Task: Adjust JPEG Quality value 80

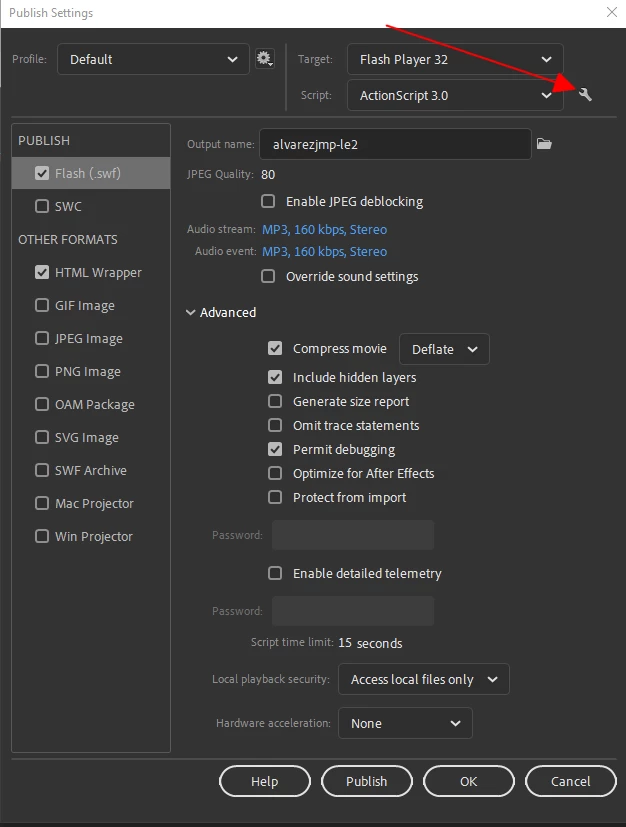Action: click(268, 174)
